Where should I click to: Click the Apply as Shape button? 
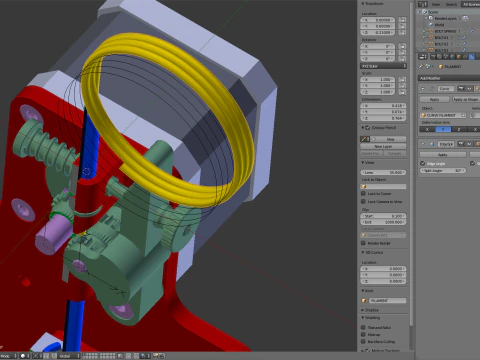coord(466,99)
